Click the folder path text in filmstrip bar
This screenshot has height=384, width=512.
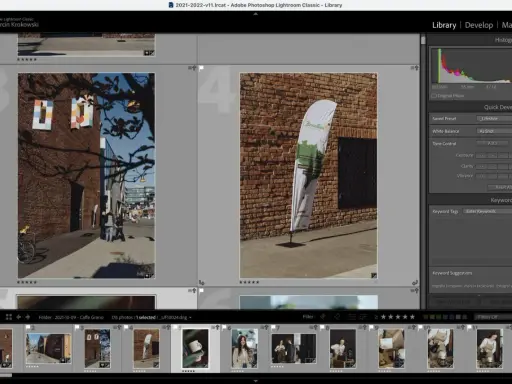point(71,317)
